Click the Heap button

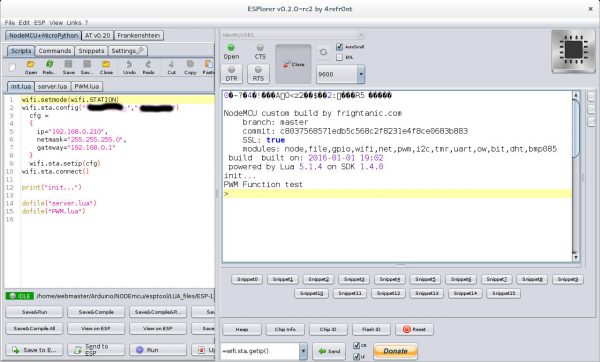pyautogui.click(x=242, y=329)
